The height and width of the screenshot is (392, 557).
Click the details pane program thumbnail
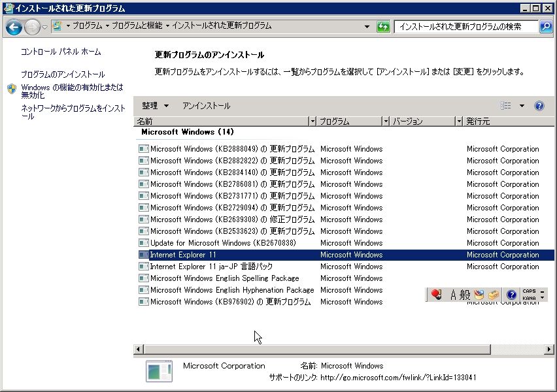(159, 371)
